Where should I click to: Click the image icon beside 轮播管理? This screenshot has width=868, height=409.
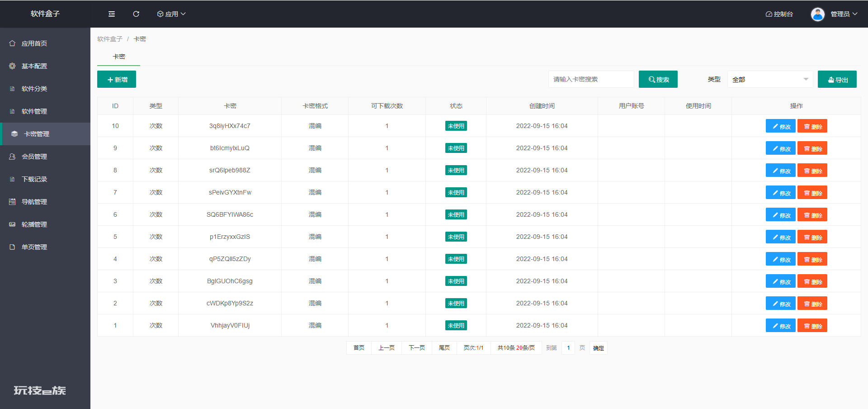12,224
